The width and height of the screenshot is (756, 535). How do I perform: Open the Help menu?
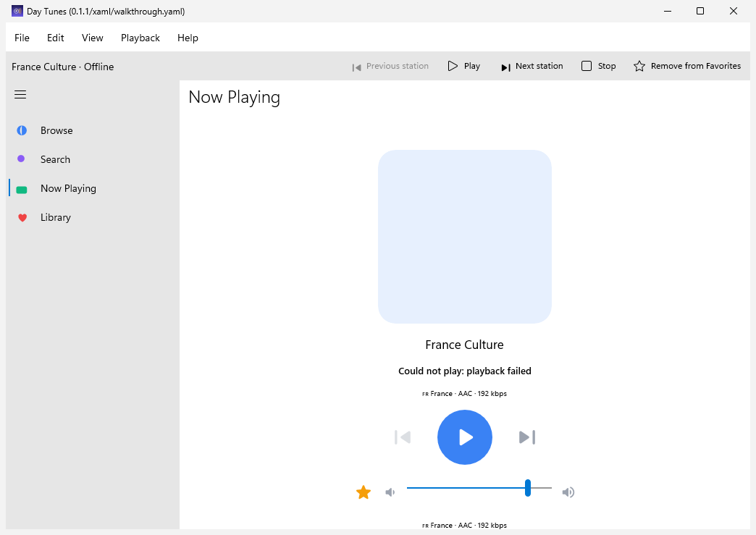[x=188, y=38]
